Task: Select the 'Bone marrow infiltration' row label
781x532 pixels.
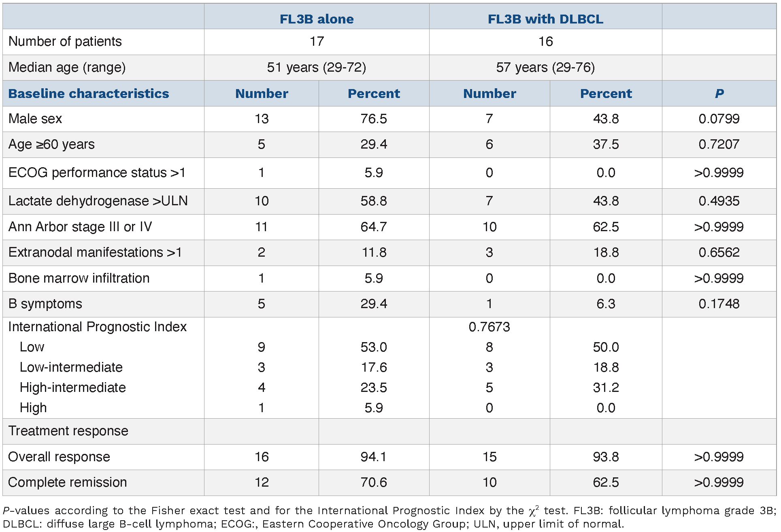Action: point(79,278)
